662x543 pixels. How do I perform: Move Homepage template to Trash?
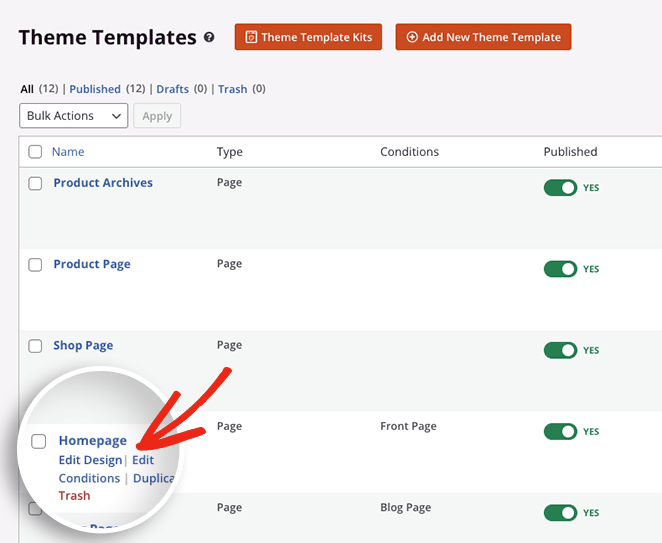(74, 496)
